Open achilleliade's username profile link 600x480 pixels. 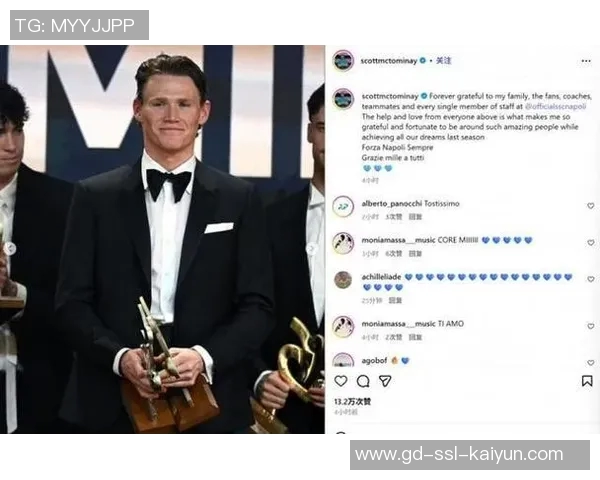click(381, 277)
